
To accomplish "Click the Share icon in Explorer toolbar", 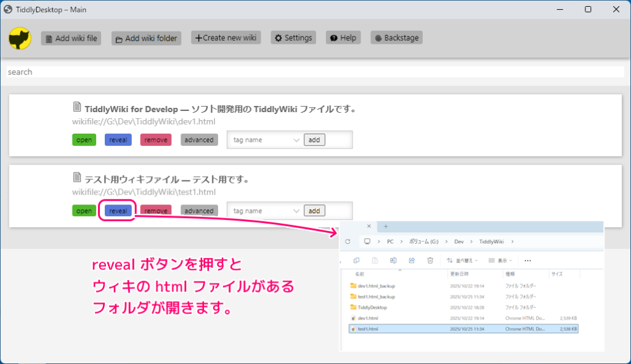I will [412, 261].
